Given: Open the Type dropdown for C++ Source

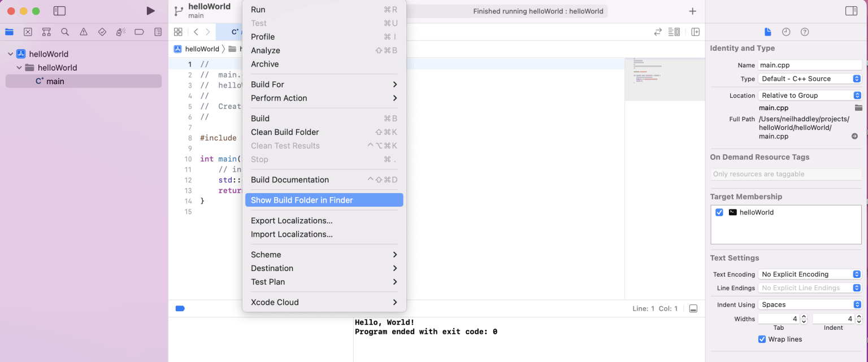Looking at the screenshot, I should pyautogui.click(x=810, y=79).
